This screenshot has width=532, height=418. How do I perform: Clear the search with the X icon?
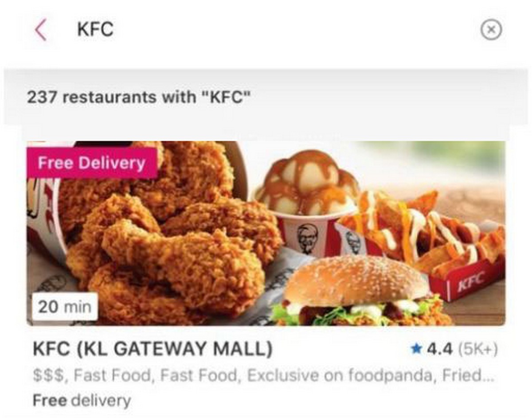click(491, 30)
